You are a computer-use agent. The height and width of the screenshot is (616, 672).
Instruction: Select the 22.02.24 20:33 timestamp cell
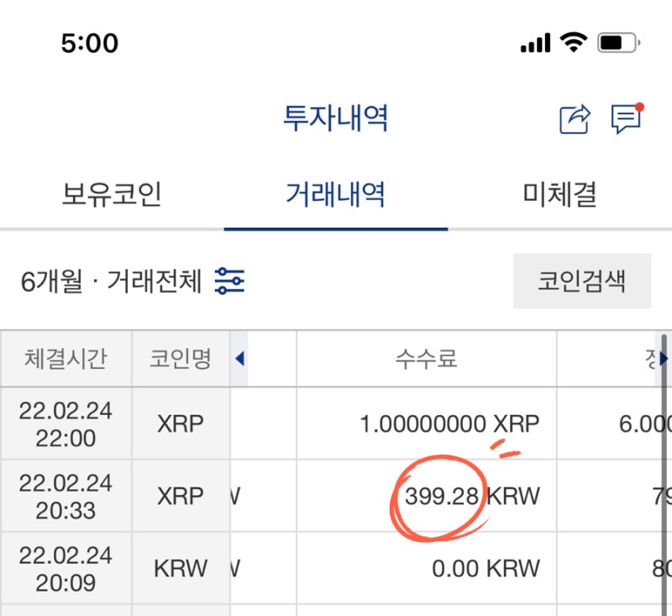pyautogui.click(x=66, y=496)
